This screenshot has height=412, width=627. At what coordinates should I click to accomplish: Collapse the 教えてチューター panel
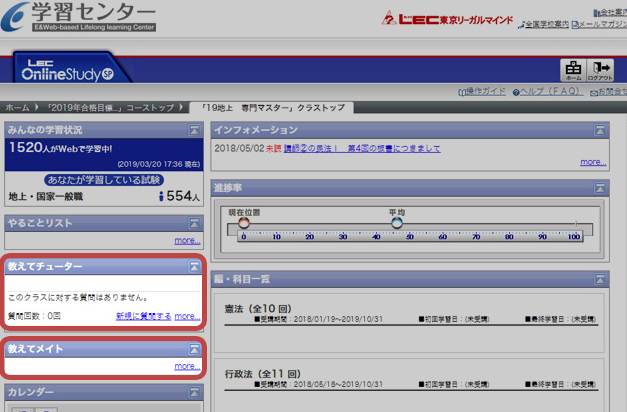(x=194, y=266)
